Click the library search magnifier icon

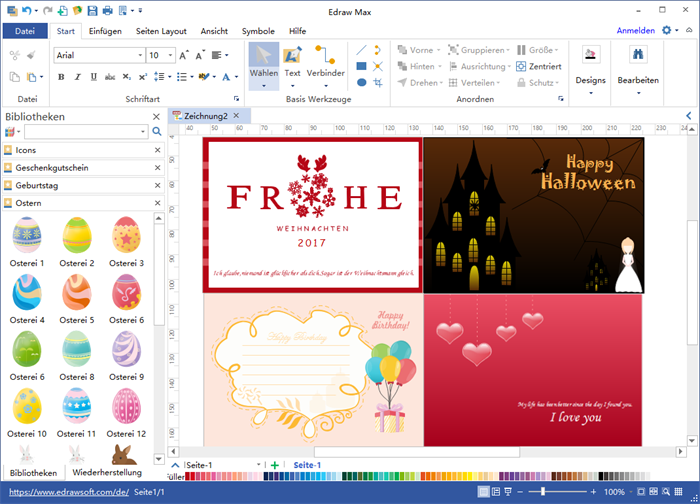click(155, 132)
